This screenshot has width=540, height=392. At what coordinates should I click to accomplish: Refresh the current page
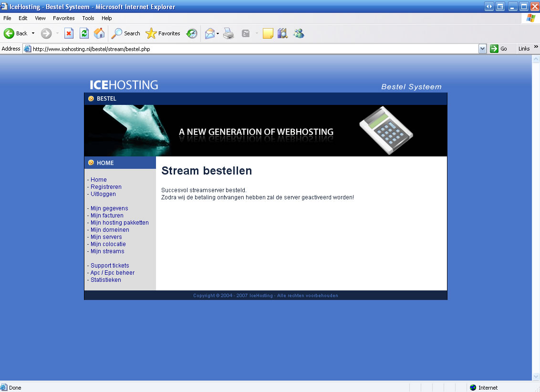84,33
